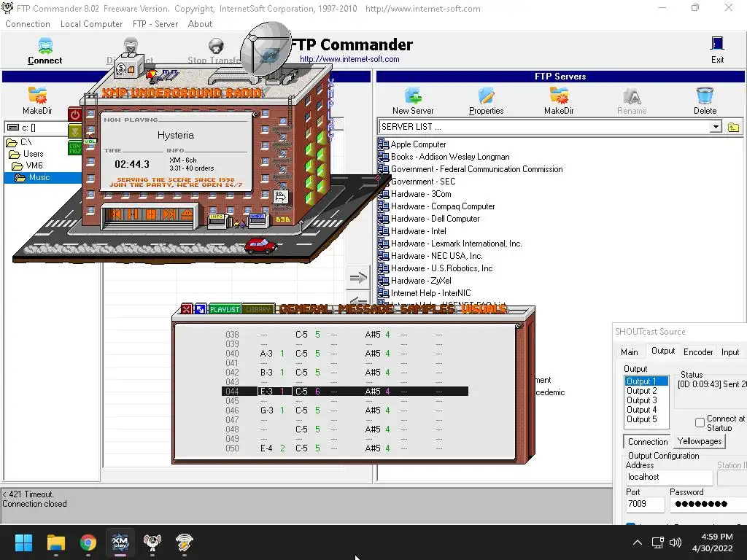This screenshot has height=560, width=747.
Task: Click the folder-up icon beside SERVER LIST
Action: point(733,127)
